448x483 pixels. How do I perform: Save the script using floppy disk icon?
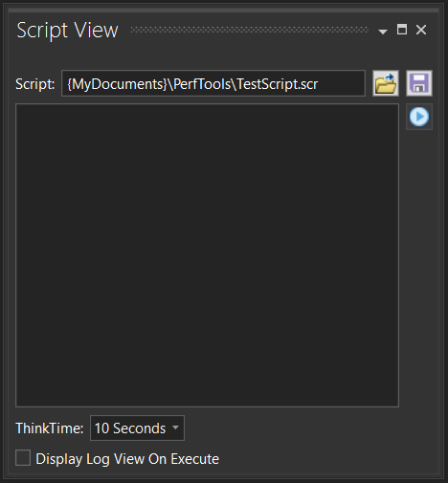coord(419,83)
